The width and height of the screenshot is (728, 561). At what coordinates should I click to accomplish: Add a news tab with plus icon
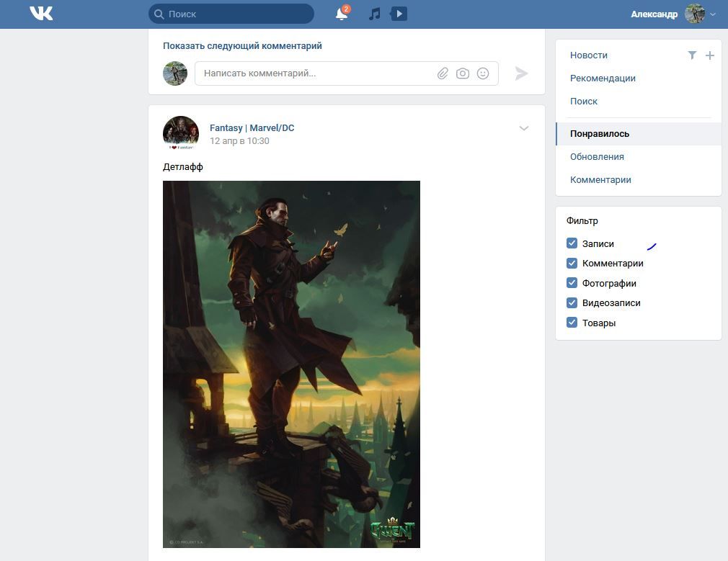click(709, 55)
